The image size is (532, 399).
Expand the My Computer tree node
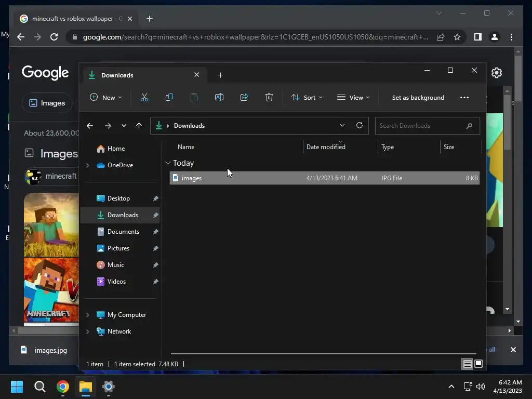point(87,315)
